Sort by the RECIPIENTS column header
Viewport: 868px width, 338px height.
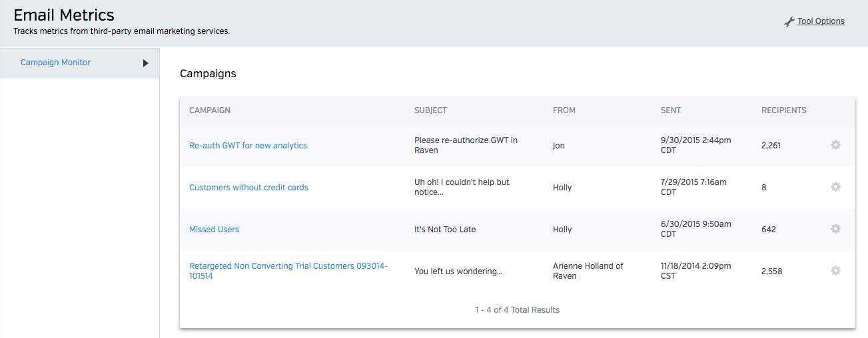tap(783, 110)
